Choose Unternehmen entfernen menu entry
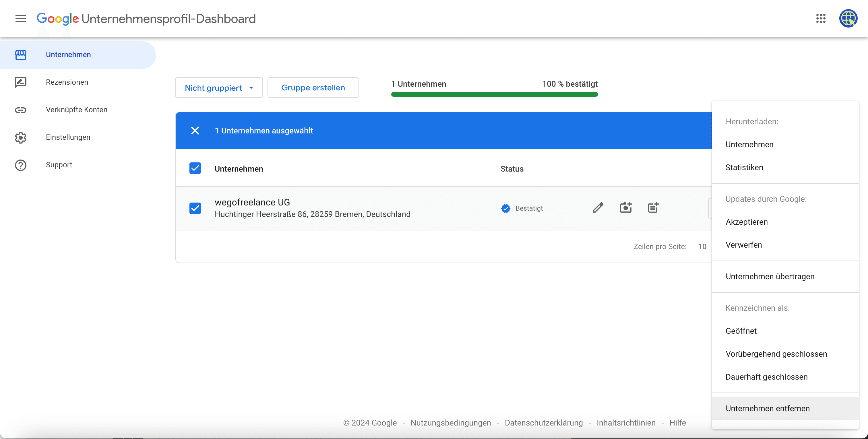 click(785, 409)
